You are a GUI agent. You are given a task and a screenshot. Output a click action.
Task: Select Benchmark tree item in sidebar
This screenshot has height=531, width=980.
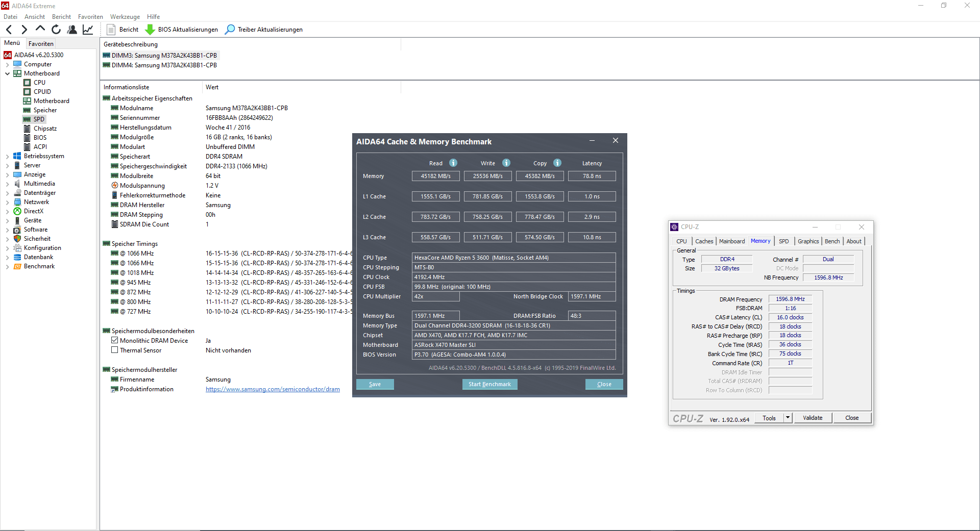tap(39, 266)
